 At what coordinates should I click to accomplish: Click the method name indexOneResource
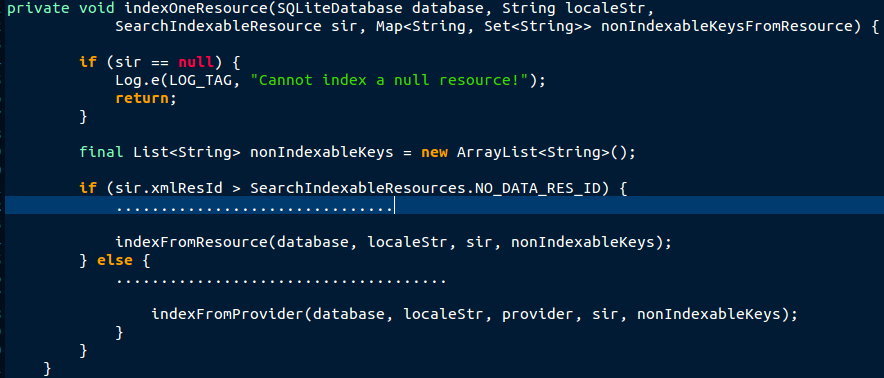click(196, 8)
